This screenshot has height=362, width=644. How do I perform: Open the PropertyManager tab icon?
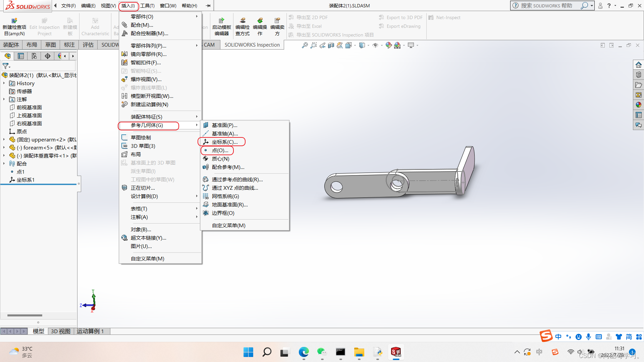[21, 56]
